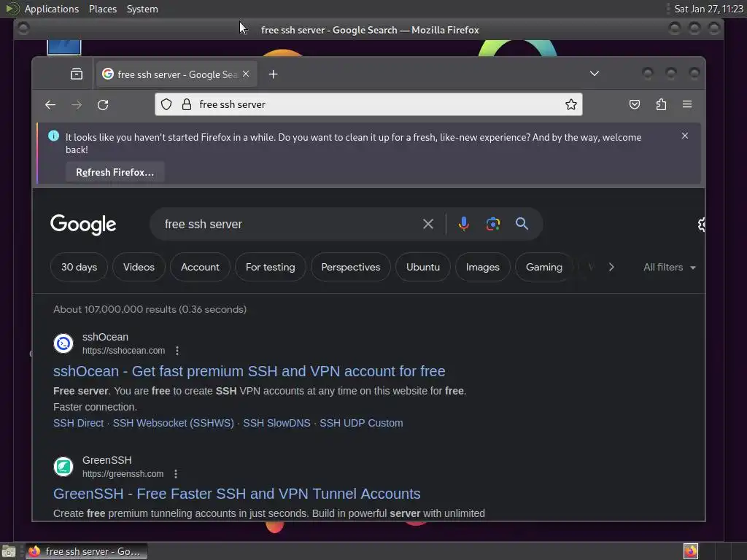
Task: Open the SSH Websocket (SSHWS) sitelink
Action: (174, 423)
